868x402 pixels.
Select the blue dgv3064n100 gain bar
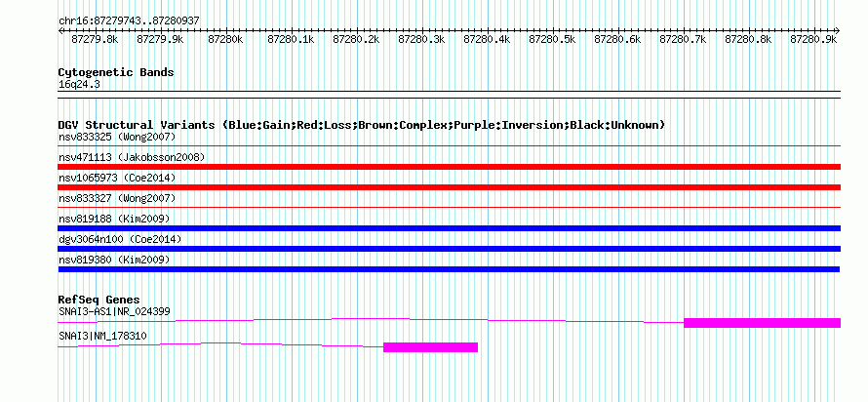[x=449, y=249]
